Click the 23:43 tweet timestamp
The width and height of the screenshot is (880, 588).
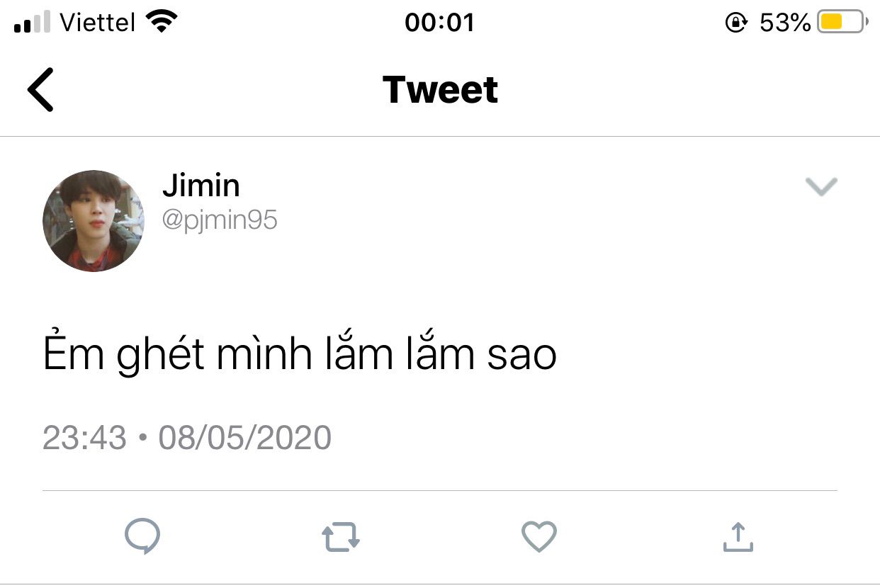point(84,438)
